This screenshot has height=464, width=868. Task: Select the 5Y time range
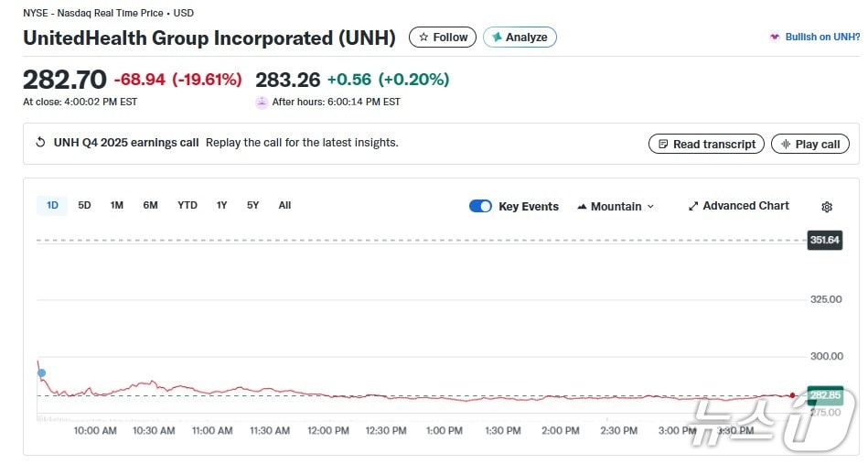252,205
